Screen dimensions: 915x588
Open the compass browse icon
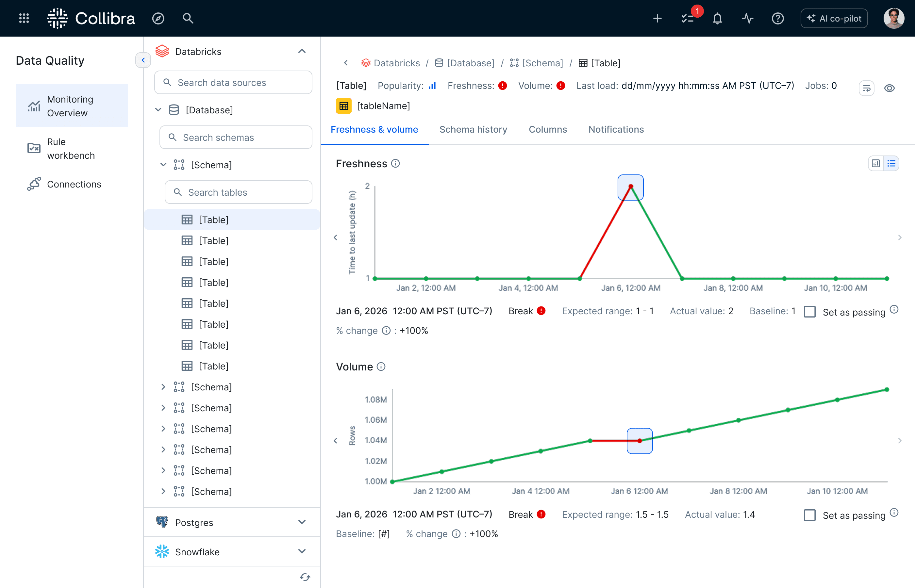[158, 18]
